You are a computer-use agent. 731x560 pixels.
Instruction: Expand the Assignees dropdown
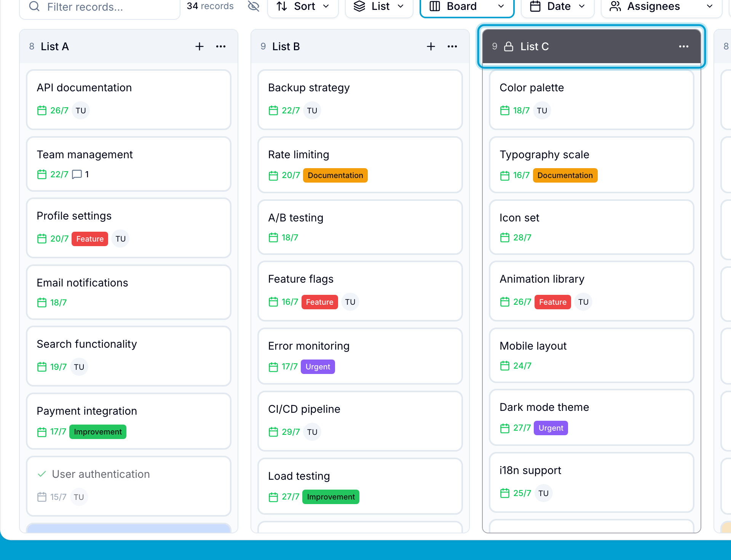click(x=661, y=6)
